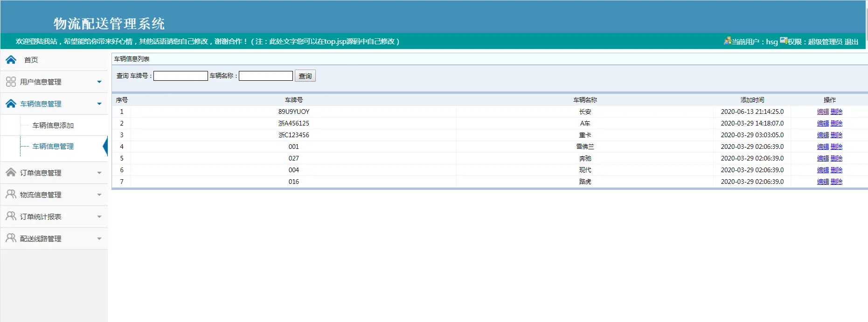868x322 pixels.
Task: Click 删除 for vehicle 89U9YUOY
Action: coord(837,112)
